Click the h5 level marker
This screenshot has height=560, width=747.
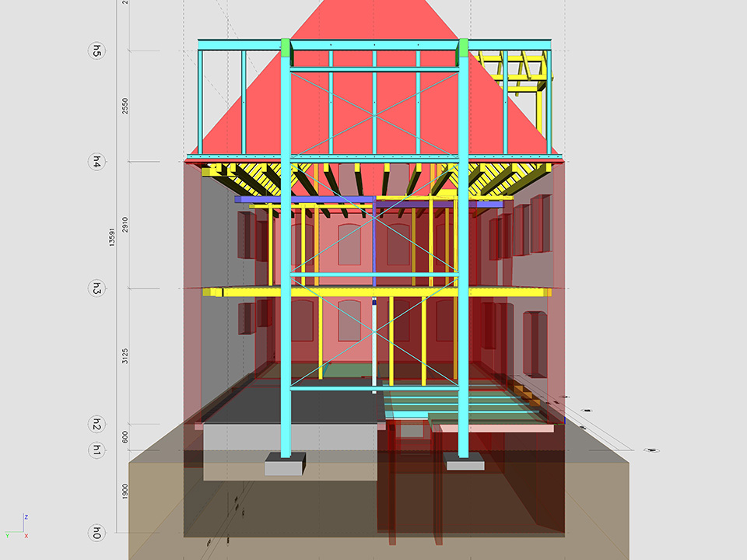(x=96, y=51)
